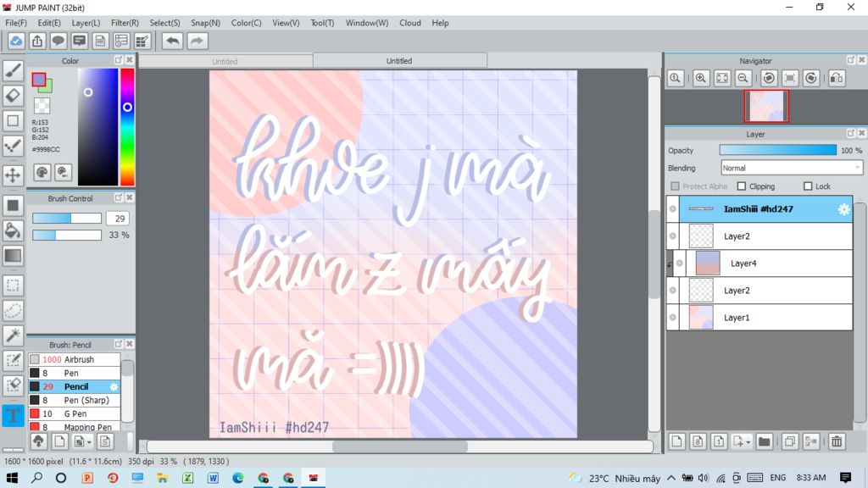Click the cloud save icon in toolbar

coord(16,41)
